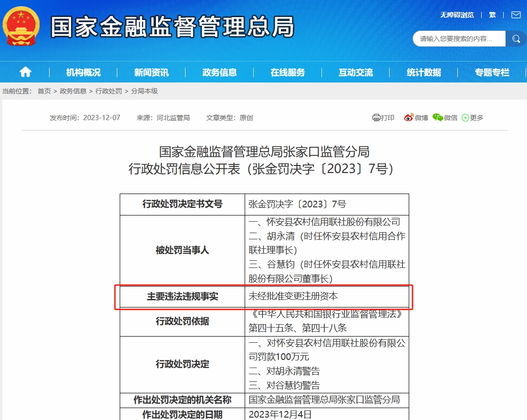Open the 更多 plus share icon
The height and width of the screenshot is (420, 527).
point(465,118)
